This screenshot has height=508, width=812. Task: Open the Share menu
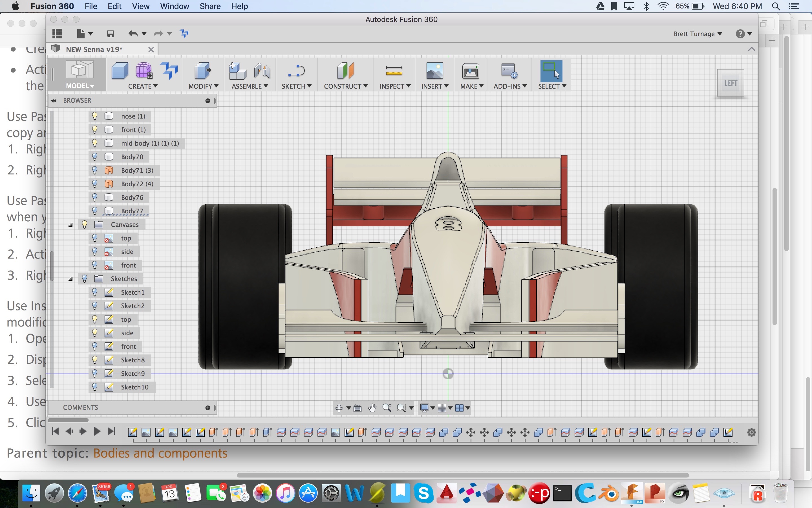pyautogui.click(x=210, y=6)
